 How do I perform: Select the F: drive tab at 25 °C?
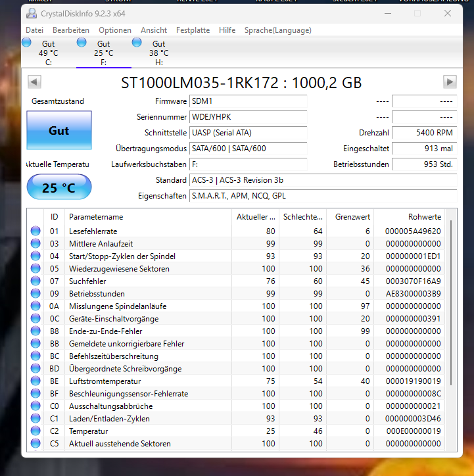pyautogui.click(x=103, y=53)
